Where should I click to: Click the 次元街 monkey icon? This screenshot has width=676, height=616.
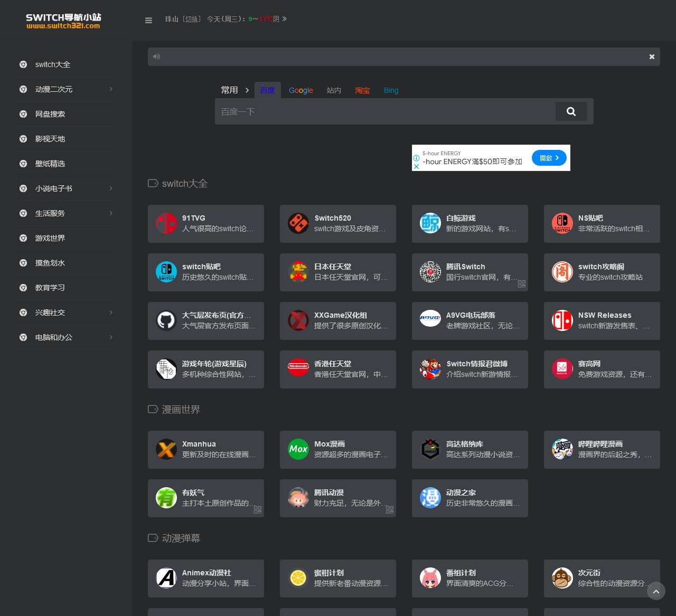(562, 578)
